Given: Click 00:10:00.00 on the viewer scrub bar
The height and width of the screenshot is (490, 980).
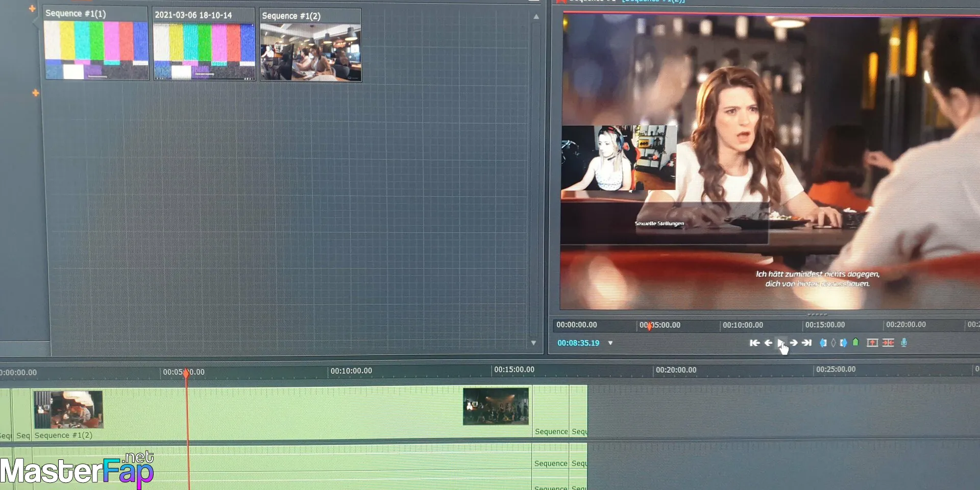Looking at the screenshot, I should [x=743, y=325].
